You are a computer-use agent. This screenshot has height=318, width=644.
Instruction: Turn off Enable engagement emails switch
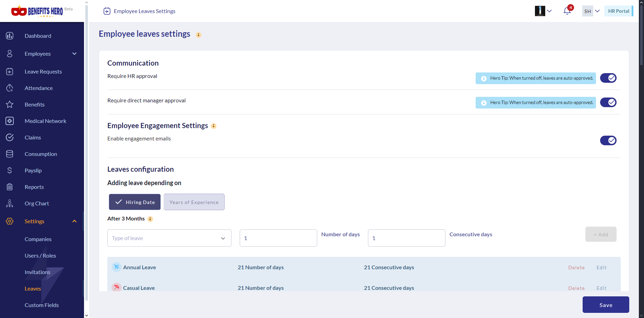(x=608, y=140)
